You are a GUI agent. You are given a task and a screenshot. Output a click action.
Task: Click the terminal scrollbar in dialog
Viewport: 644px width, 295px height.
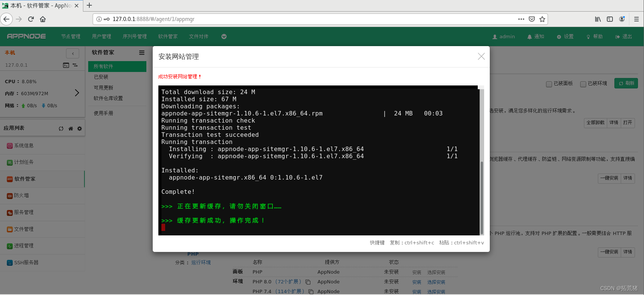[x=482, y=198]
